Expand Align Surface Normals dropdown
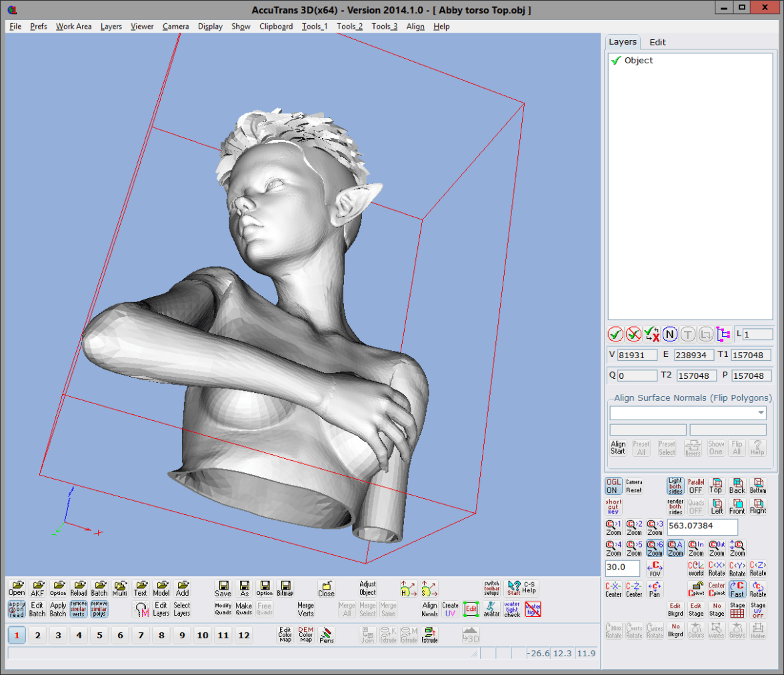The width and height of the screenshot is (784, 675). point(761,414)
